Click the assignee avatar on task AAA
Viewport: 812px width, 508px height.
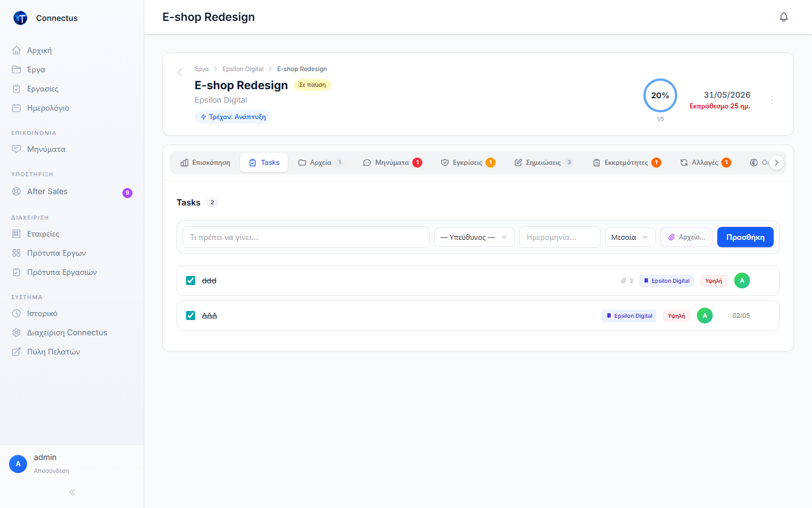point(705,316)
